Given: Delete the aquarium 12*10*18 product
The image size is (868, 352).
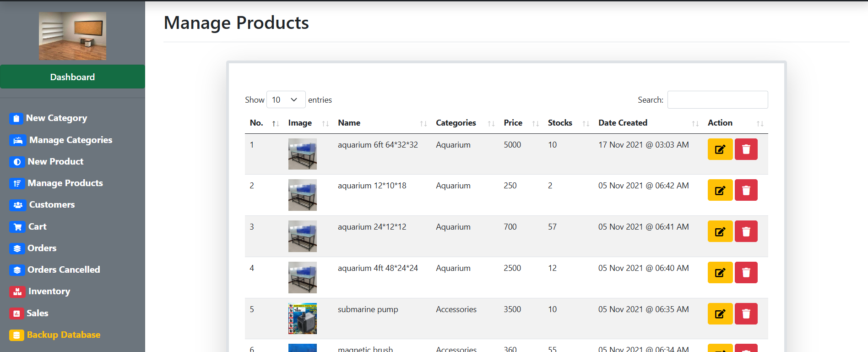Looking at the screenshot, I should click(x=746, y=190).
